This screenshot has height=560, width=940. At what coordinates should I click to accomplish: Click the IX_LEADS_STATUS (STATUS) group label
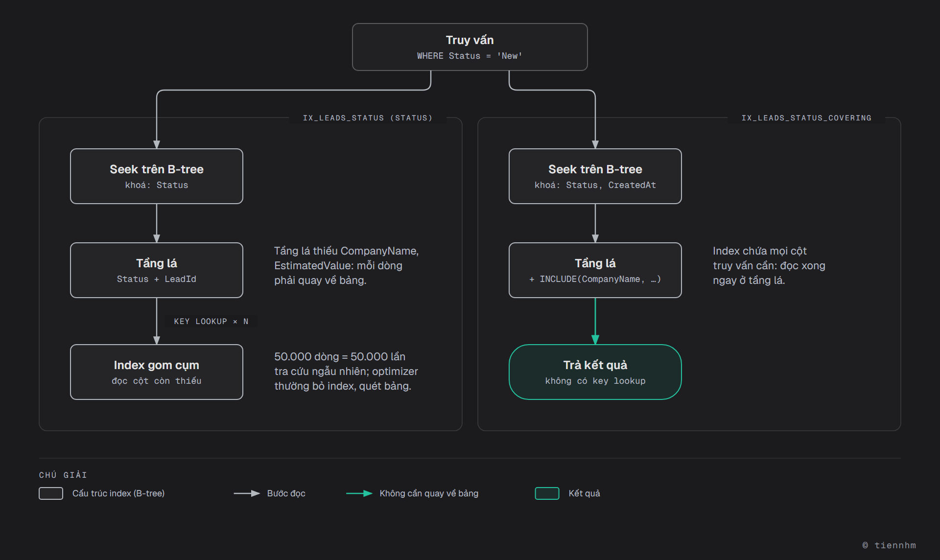368,118
